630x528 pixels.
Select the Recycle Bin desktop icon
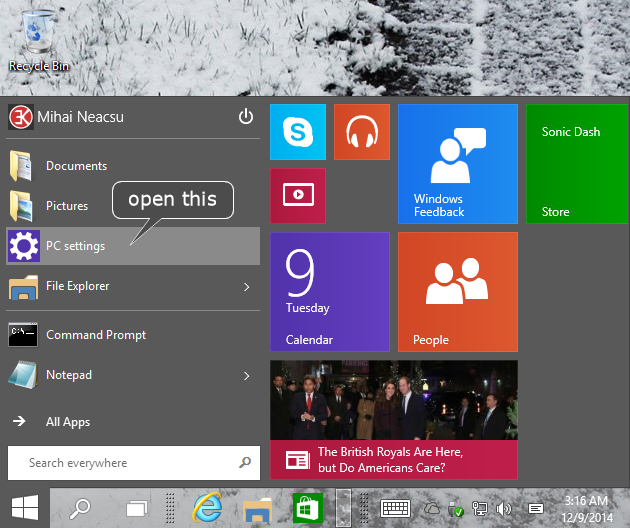(39, 41)
